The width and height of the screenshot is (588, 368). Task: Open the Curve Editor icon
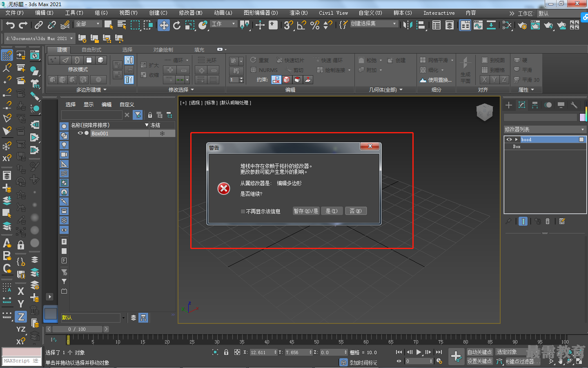pyautogui.click(x=478, y=25)
